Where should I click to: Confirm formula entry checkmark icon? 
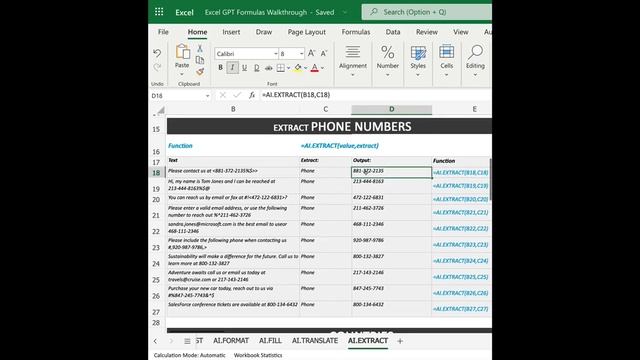pos(237,95)
